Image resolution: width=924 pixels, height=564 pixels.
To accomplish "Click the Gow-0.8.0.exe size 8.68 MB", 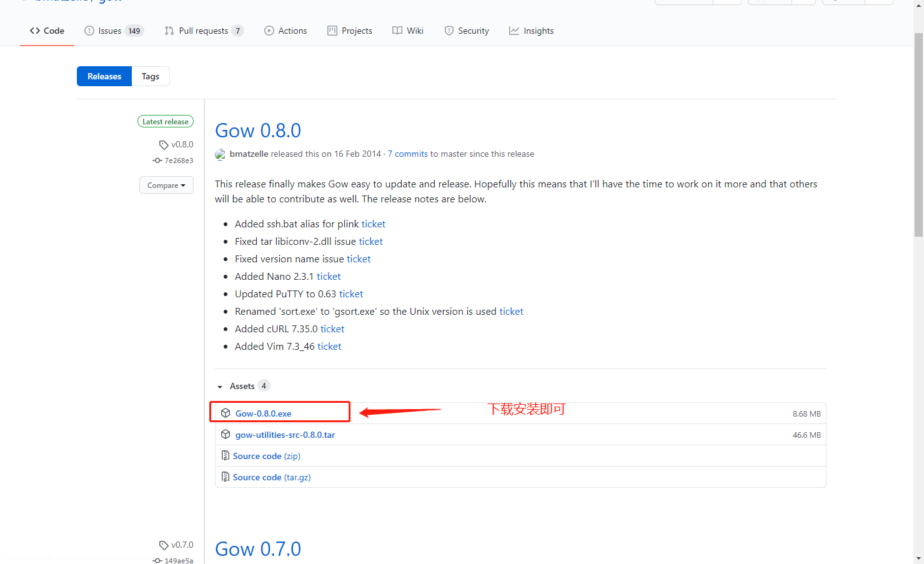I will point(807,414).
